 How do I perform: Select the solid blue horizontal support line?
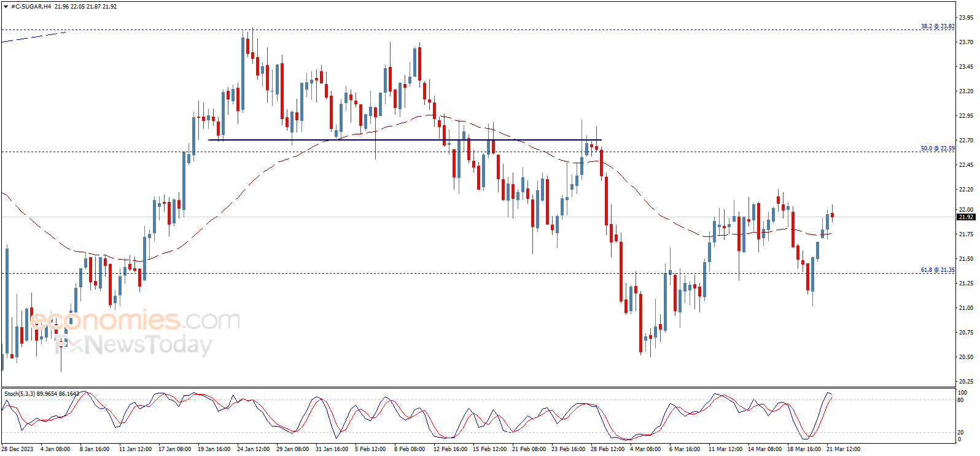click(405, 140)
